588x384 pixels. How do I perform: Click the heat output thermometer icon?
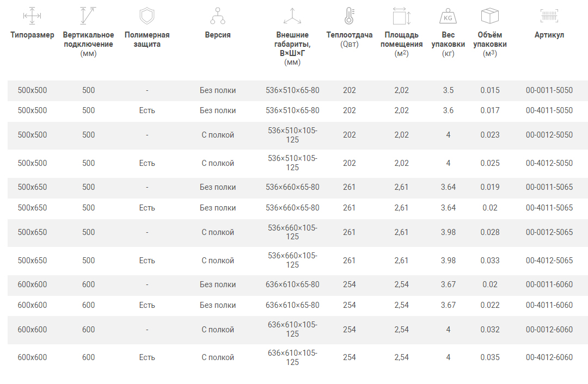click(349, 15)
